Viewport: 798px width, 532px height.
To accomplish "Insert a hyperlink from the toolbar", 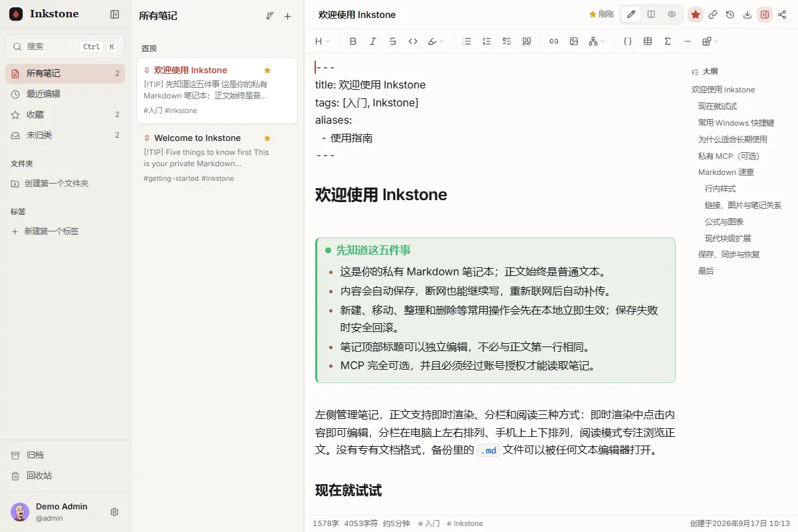I will pyautogui.click(x=554, y=41).
